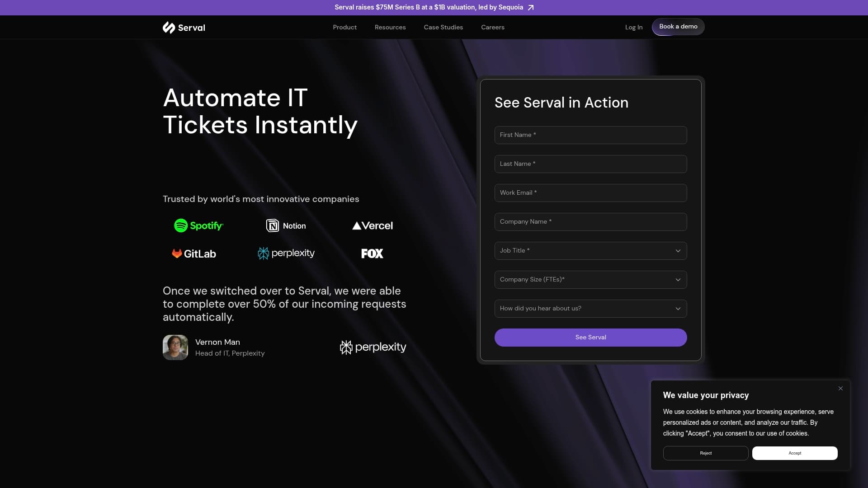Open the 'How did you hear about us?' dropdown
Screen dimensions: 868x488
[590, 309]
